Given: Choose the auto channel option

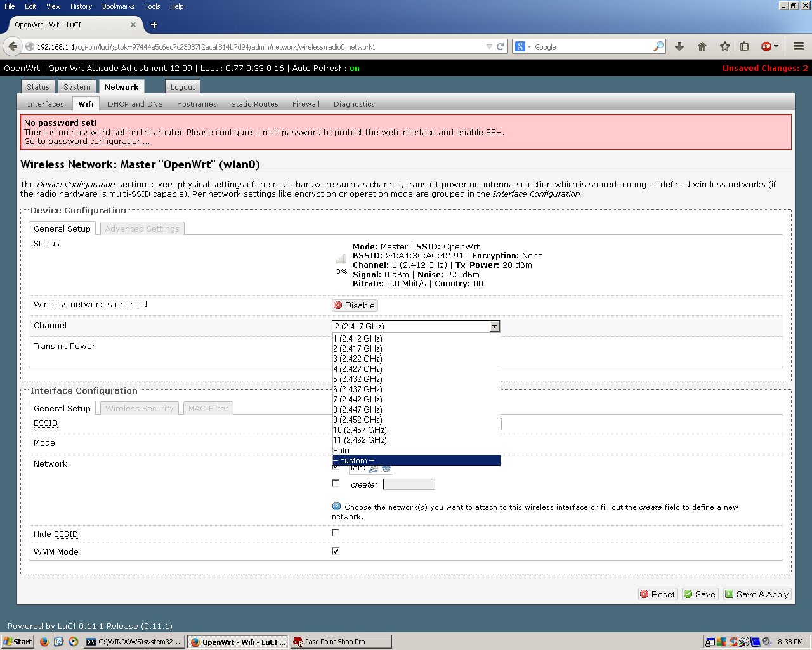Looking at the screenshot, I should click(416, 450).
